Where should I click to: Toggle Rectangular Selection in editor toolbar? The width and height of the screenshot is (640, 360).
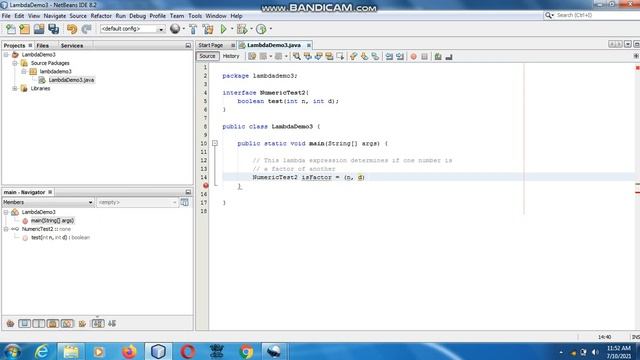[340, 57]
